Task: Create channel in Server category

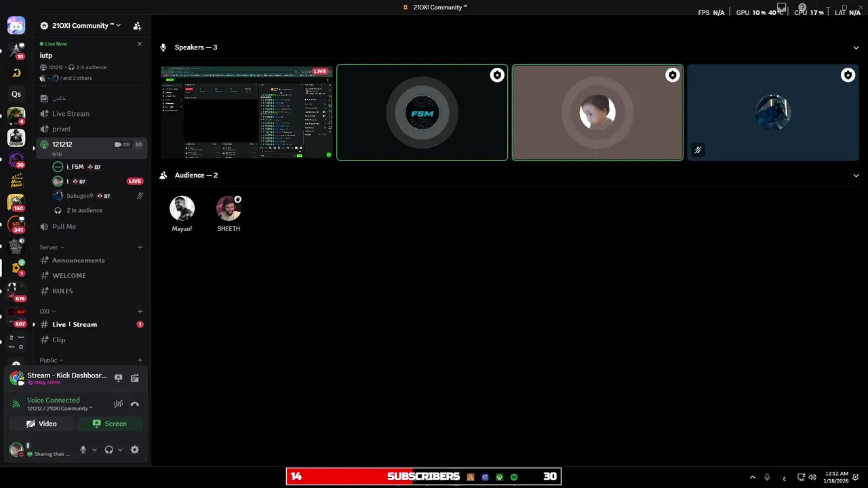Action: pyautogui.click(x=140, y=247)
